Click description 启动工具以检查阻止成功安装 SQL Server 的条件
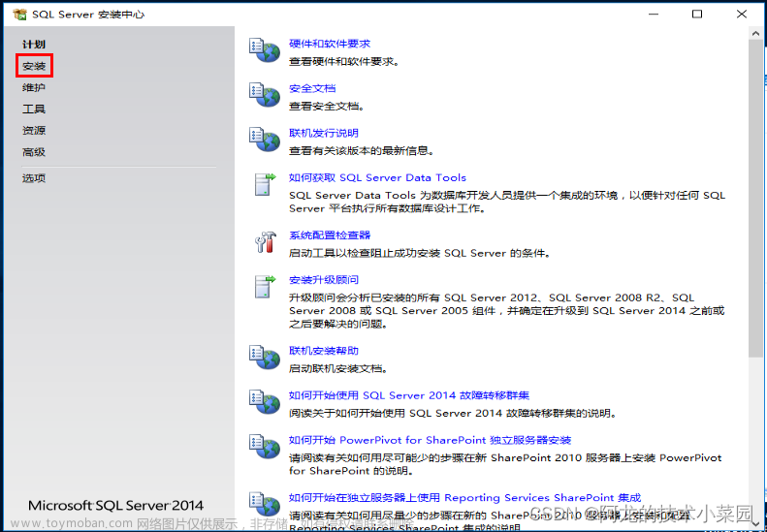This screenshot has height=532, width=767. click(420, 253)
